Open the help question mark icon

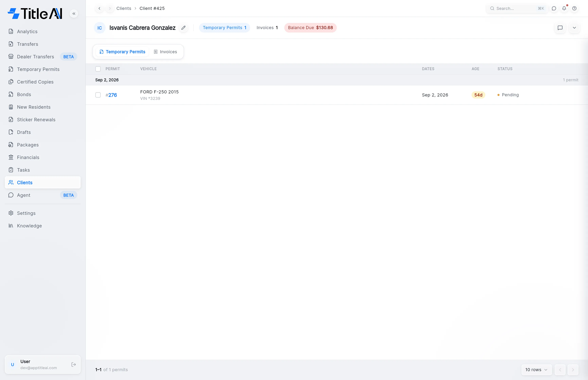click(x=574, y=8)
